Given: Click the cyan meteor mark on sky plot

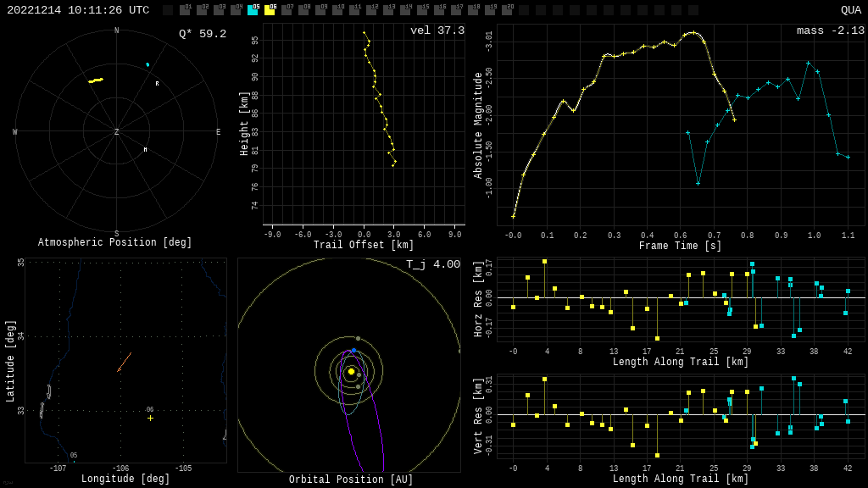Looking at the screenshot, I should pos(147,64).
